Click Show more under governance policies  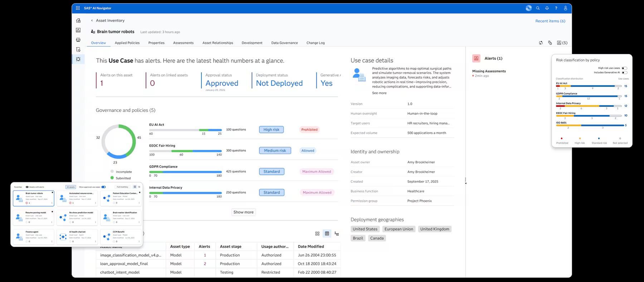point(244,212)
